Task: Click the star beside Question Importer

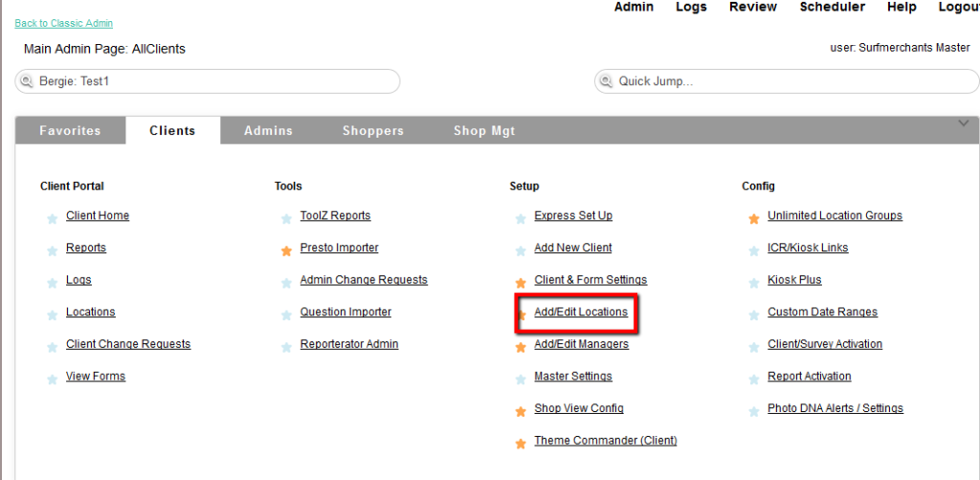Action: (x=286, y=316)
